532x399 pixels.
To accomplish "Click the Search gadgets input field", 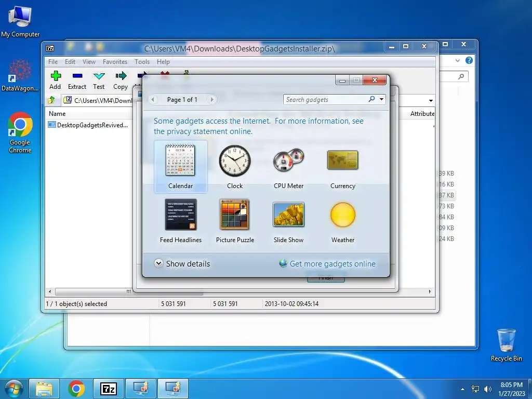I will [x=326, y=99].
